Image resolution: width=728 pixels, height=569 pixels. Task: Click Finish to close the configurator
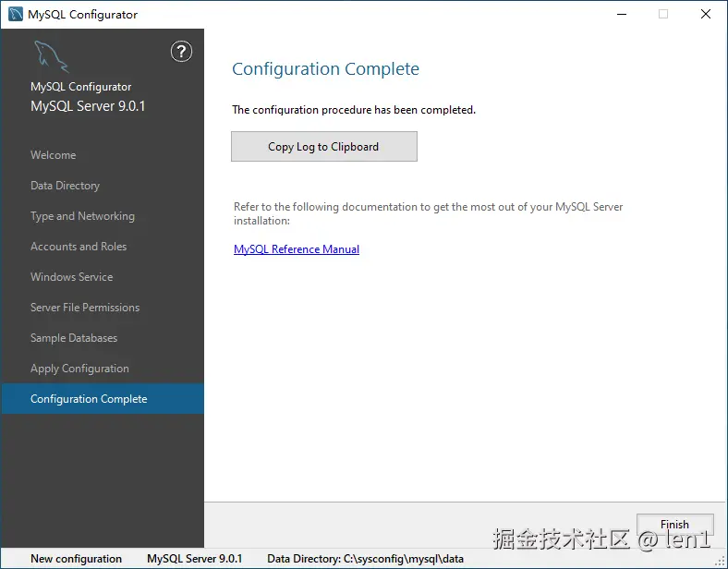pyautogui.click(x=674, y=525)
